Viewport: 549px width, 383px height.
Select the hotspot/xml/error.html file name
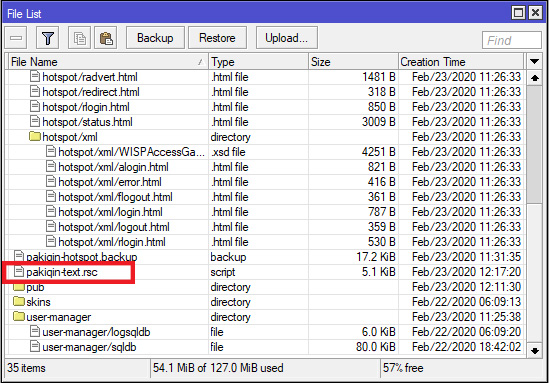110,182
